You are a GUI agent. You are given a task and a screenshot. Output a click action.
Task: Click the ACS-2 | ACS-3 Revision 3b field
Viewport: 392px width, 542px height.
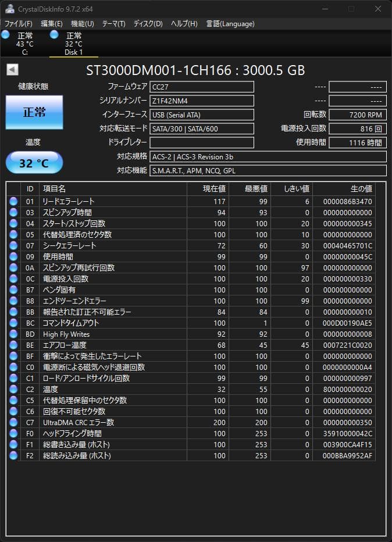(268, 156)
